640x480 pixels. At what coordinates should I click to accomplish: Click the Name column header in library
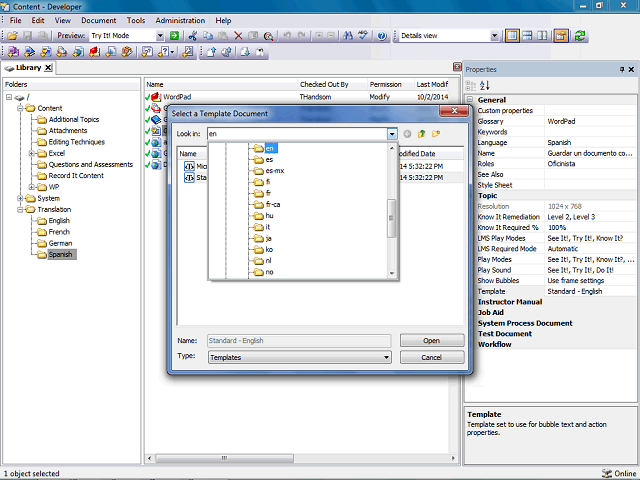pyautogui.click(x=222, y=84)
